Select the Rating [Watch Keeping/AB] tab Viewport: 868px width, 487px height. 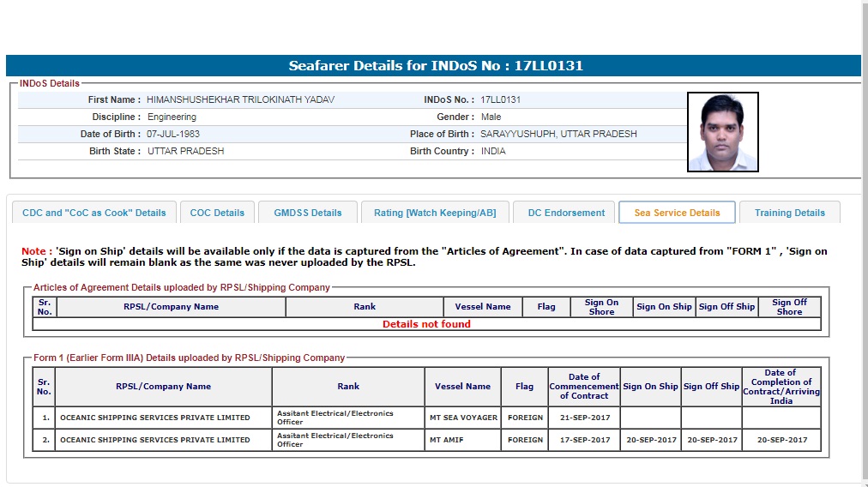(x=435, y=213)
